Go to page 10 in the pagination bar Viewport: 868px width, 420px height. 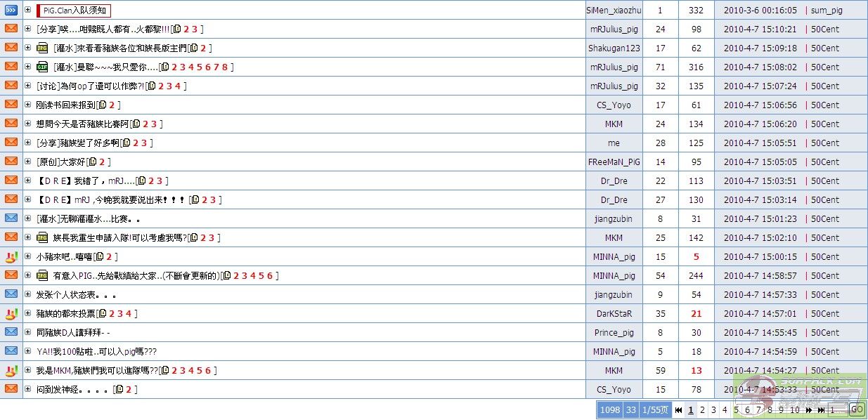coord(794,410)
